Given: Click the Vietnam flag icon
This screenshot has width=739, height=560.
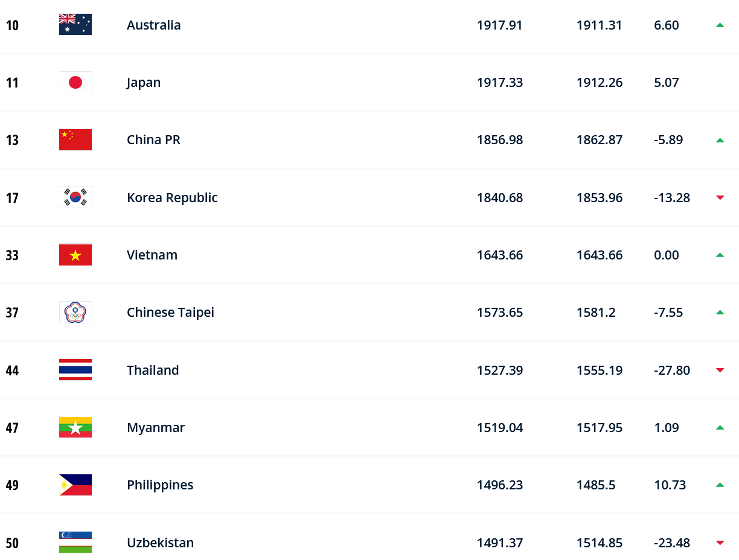Looking at the screenshot, I should [75, 255].
